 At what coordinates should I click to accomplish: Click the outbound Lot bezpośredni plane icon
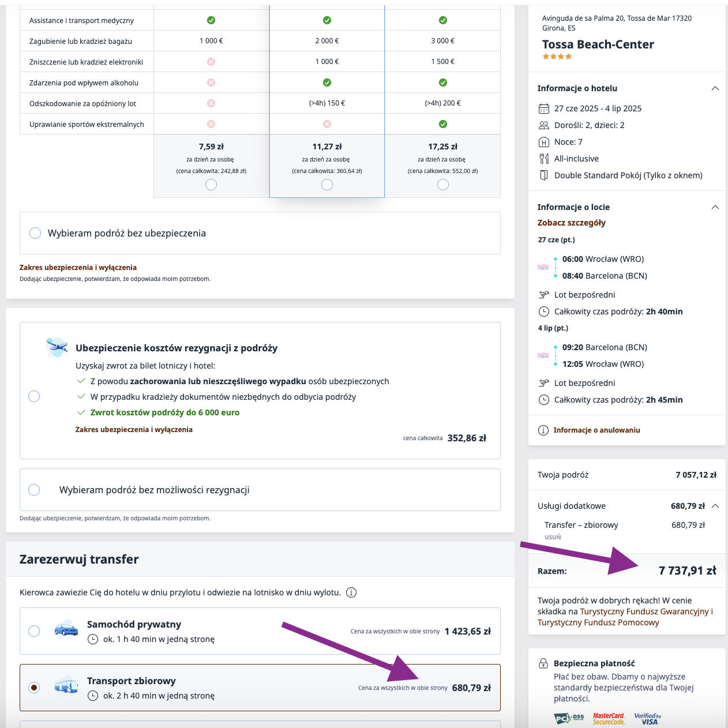tap(543, 295)
